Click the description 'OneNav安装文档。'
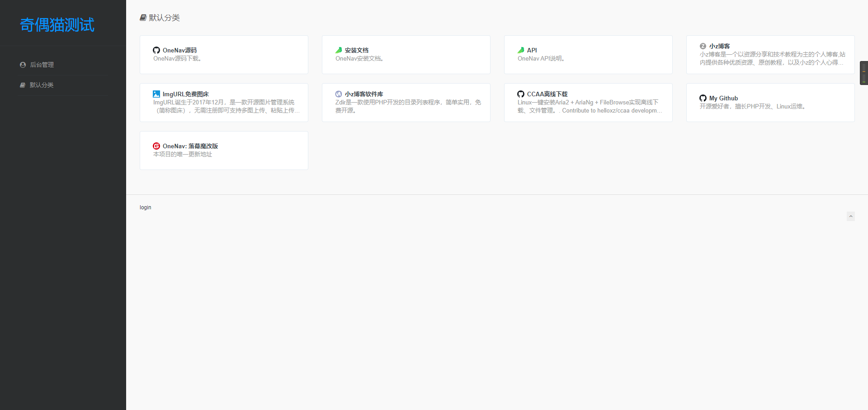This screenshot has width=868, height=410. click(x=360, y=58)
